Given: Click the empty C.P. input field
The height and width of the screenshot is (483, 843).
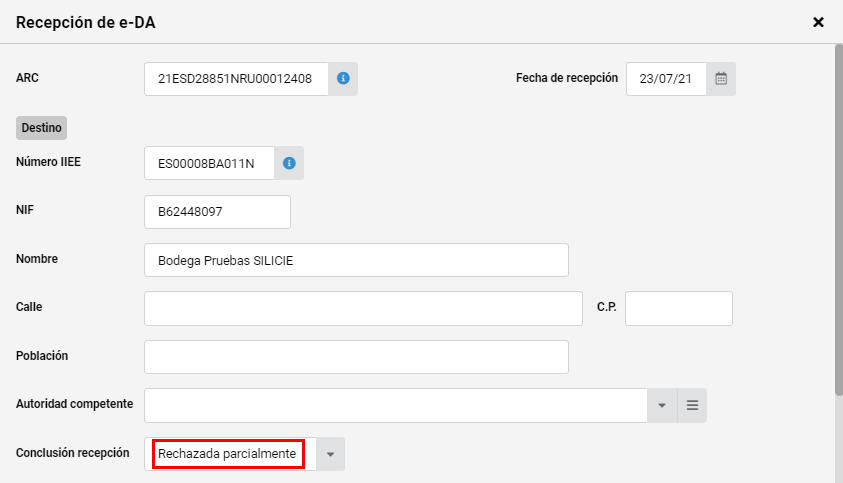Looking at the screenshot, I should point(678,309).
